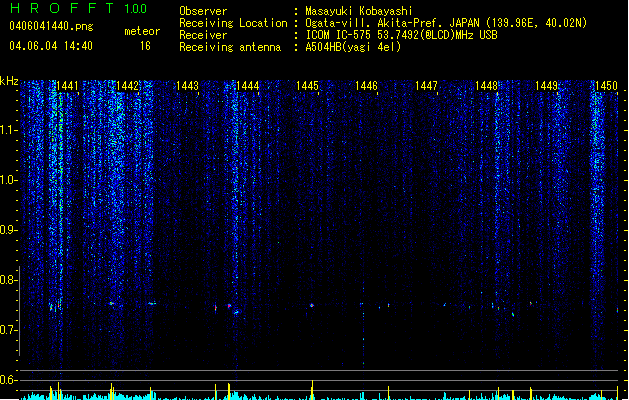This screenshot has width=629, height=400.
Task: Click the meteor count value 16
Action: pyautogui.click(x=145, y=46)
